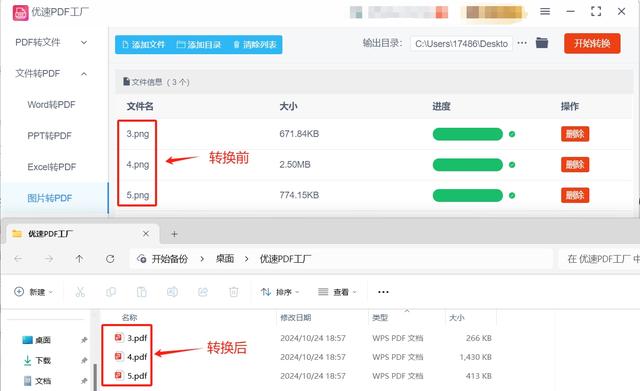Select the 3.pdf file
This screenshot has height=391, width=640.
pyautogui.click(x=131, y=338)
